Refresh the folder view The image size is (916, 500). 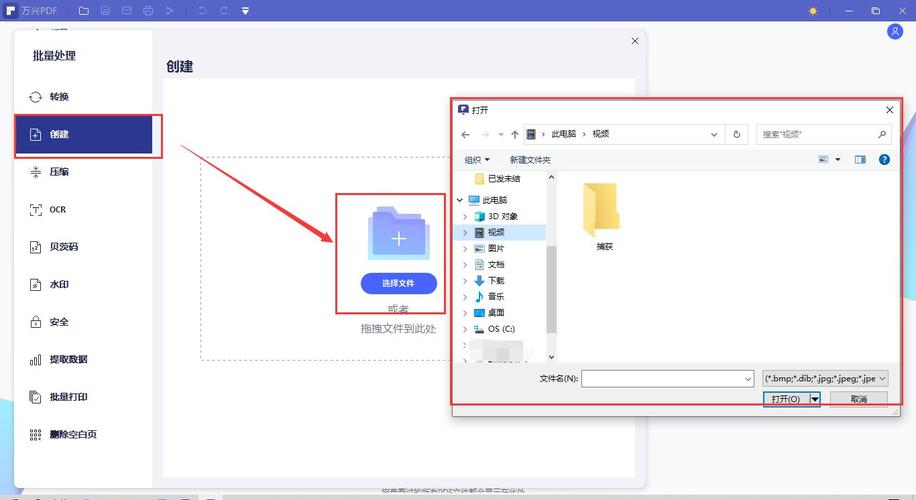pos(737,134)
